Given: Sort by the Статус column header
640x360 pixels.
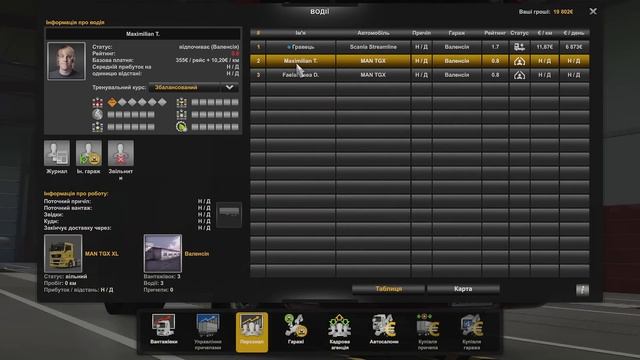Looking at the screenshot, I should 519,33.
